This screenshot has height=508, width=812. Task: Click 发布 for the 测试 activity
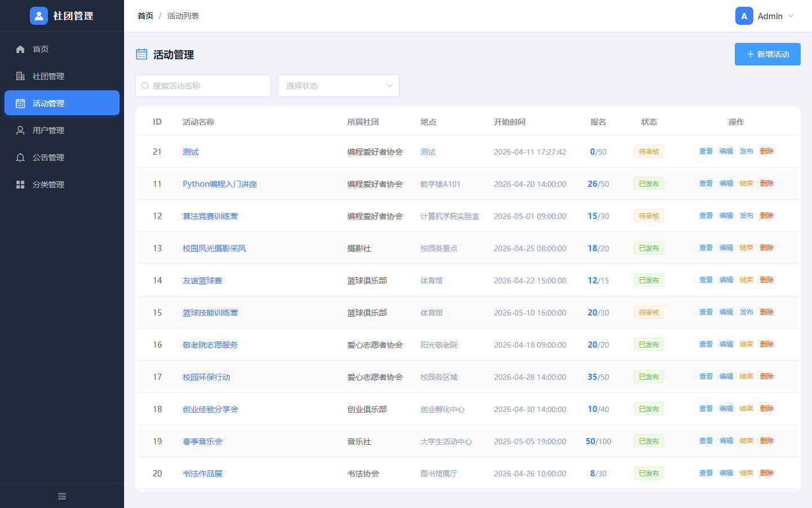coord(747,151)
